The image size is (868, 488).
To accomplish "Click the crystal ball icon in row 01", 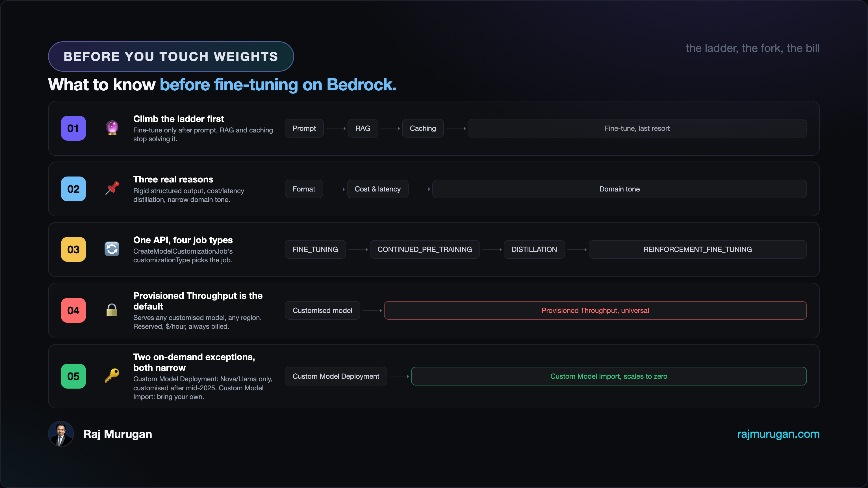I will (112, 128).
